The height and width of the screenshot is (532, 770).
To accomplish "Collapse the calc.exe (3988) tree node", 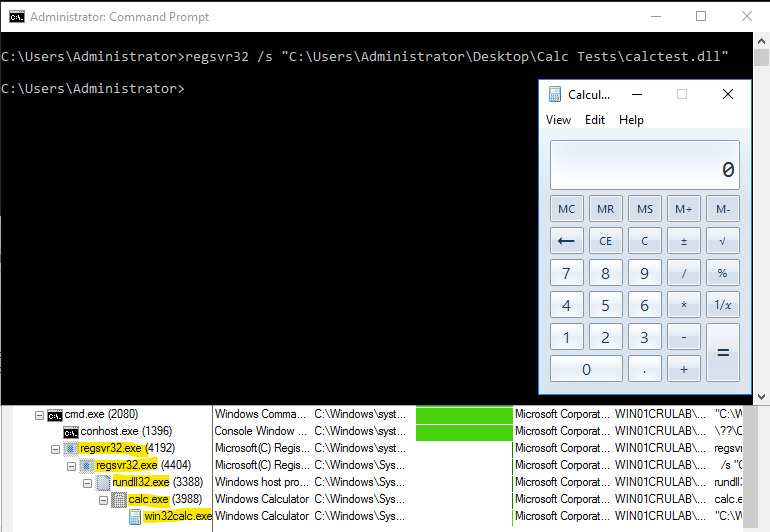I will pyautogui.click(x=103, y=500).
